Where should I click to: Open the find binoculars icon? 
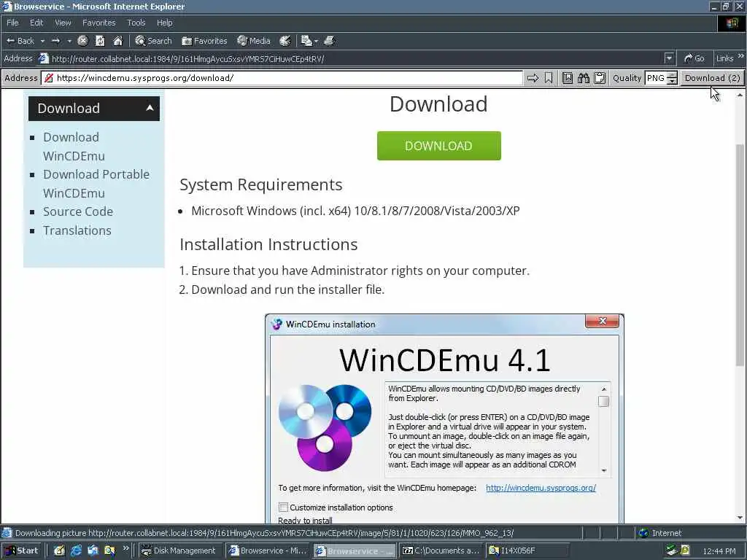coord(584,78)
